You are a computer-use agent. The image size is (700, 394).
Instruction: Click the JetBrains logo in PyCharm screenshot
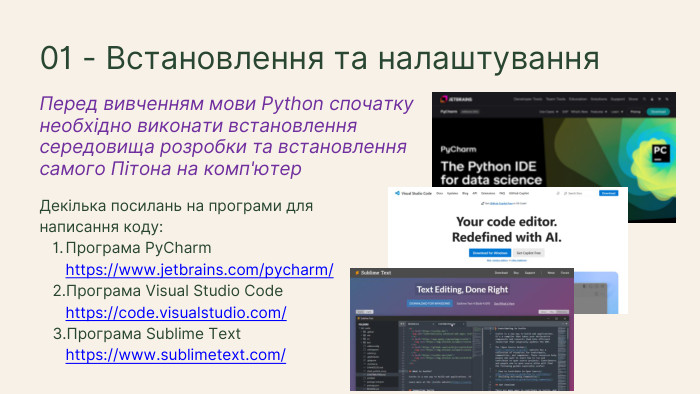pyautogui.click(x=456, y=99)
